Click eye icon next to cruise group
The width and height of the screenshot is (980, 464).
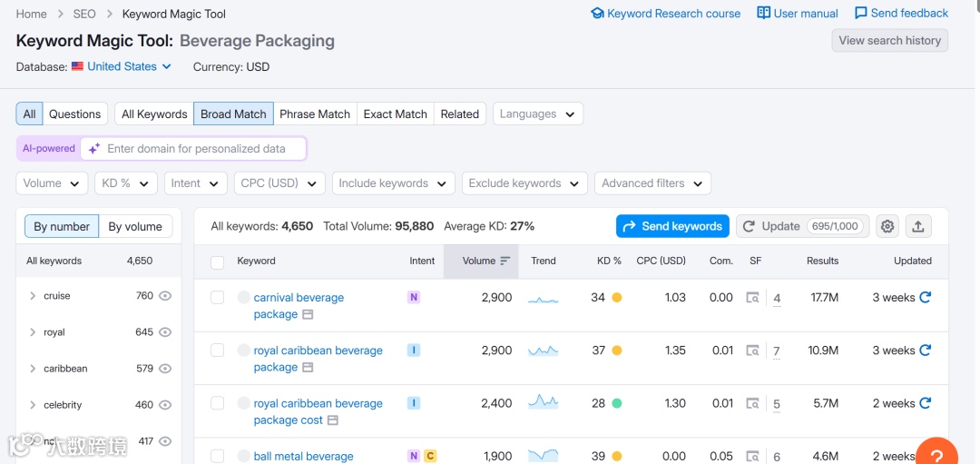(165, 296)
